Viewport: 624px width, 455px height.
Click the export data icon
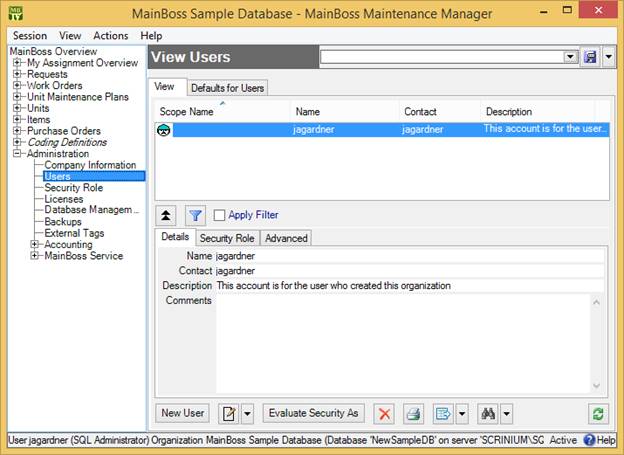tap(443, 414)
